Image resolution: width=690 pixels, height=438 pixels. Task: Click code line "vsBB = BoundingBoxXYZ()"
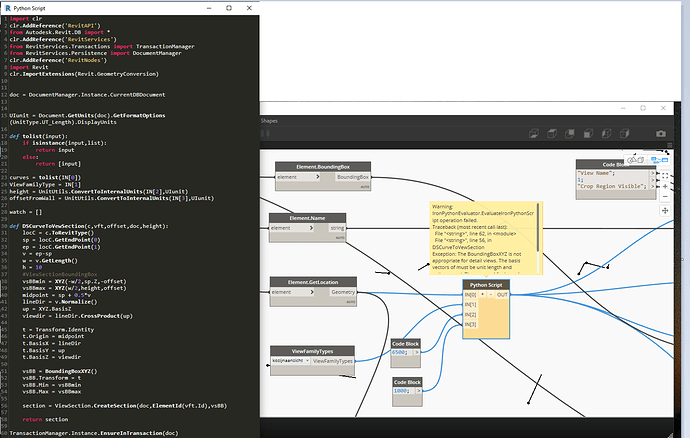pyautogui.click(x=60, y=371)
